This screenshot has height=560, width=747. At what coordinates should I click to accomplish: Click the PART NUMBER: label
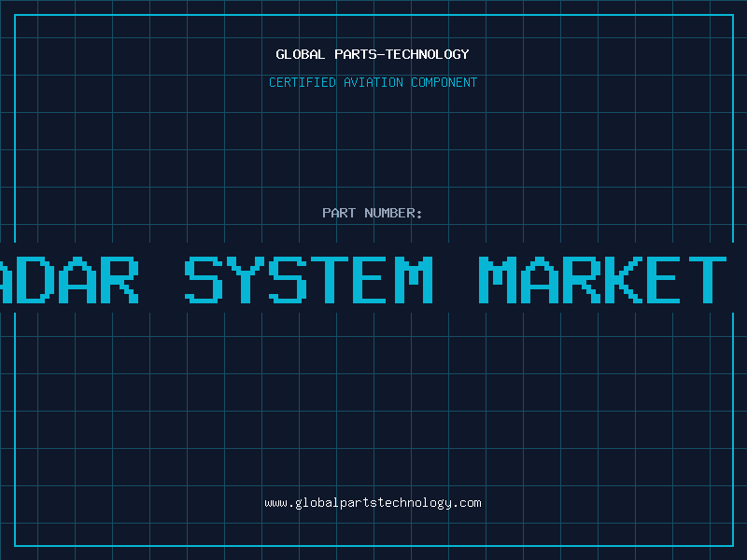click(x=373, y=213)
